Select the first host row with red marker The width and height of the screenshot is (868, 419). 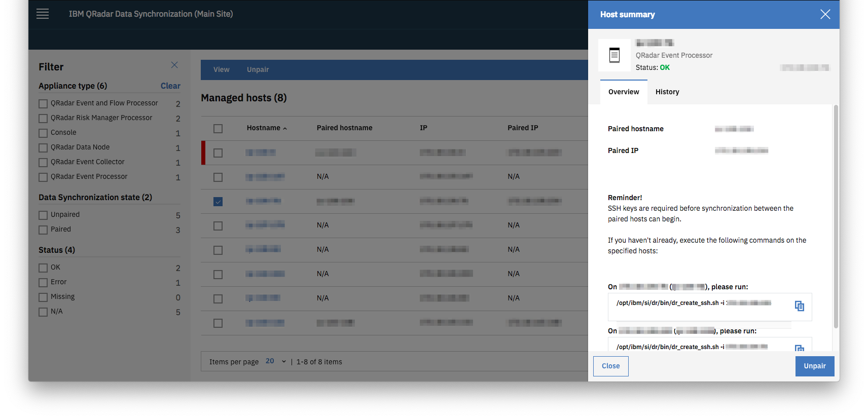(218, 153)
